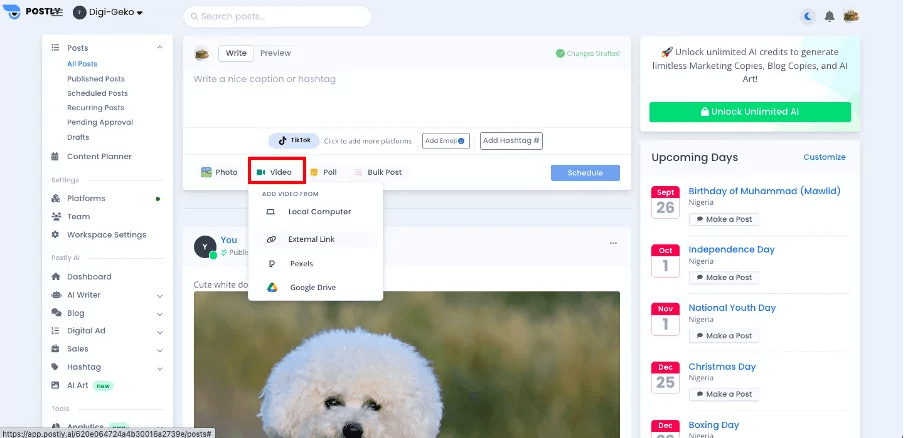Click the Add Emoji button

coord(446,141)
